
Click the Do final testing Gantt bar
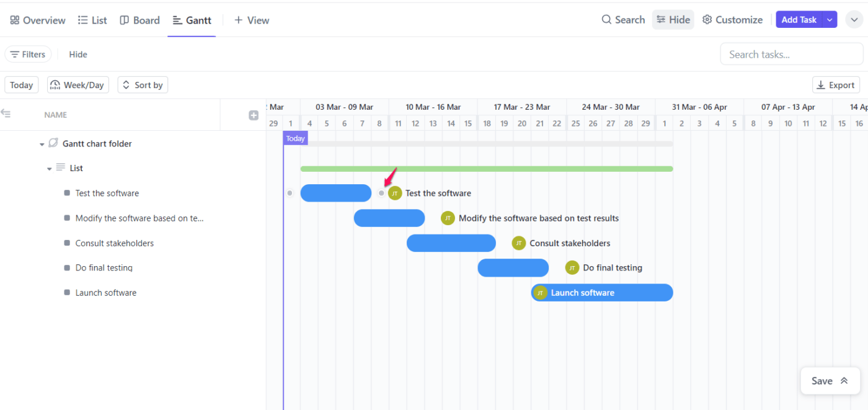[513, 268]
